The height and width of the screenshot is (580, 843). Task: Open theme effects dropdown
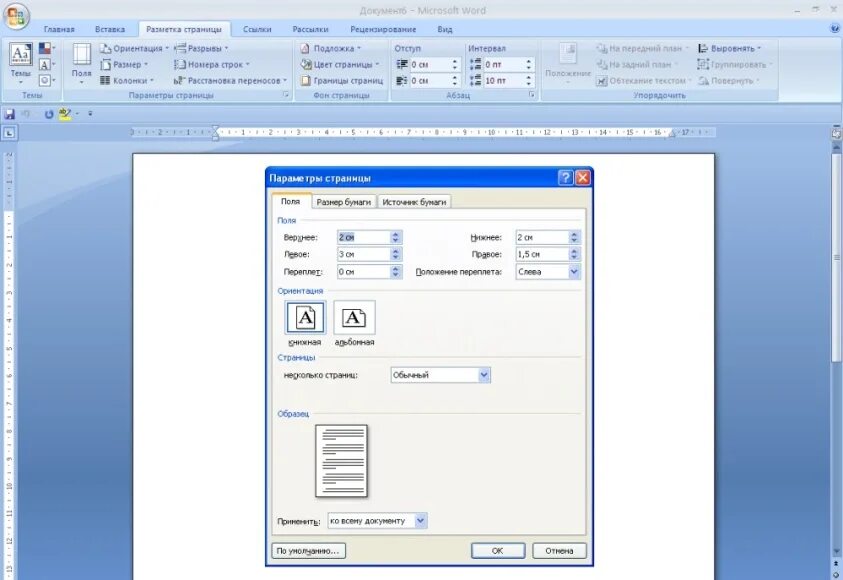click(x=47, y=81)
